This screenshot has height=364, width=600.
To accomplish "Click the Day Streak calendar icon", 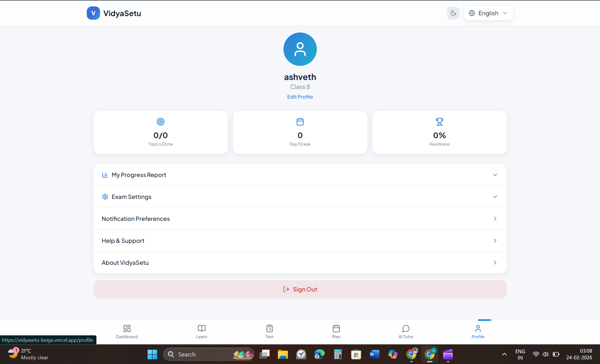I will pos(300,122).
